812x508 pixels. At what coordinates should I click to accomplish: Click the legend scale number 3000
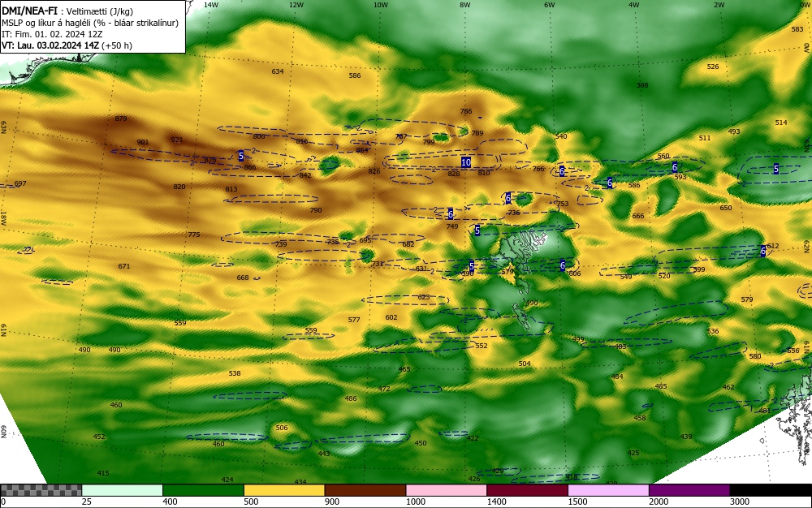pos(740,502)
